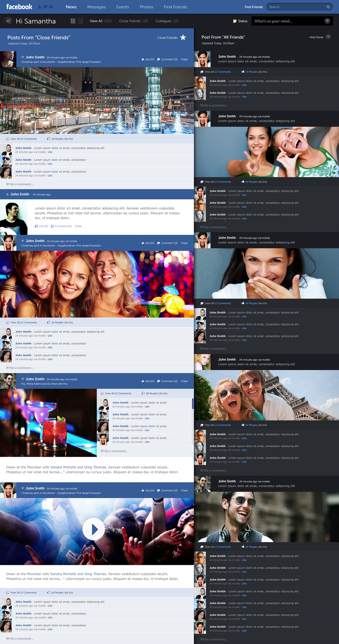Click Greg Thomas link under the cocktail photo
Image resolution: width=339 pixels, height=644 pixels.
coord(95,467)
